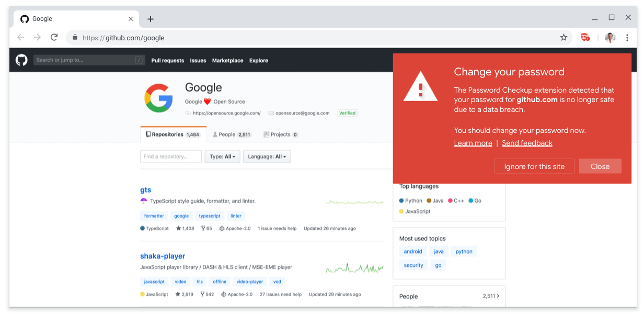Viewport: 644px width, 314px height.
Task: Open the shaka-player repository link
Action: [x=163, y=256]
